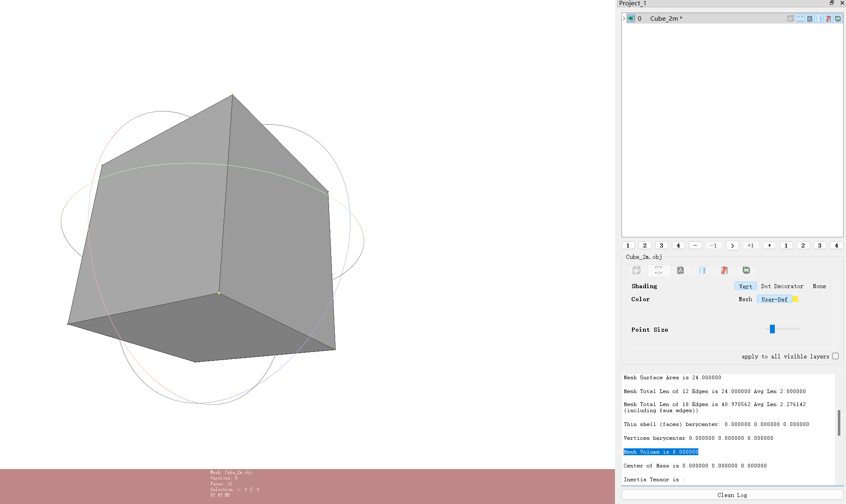846x504 pixels.
Task: Switch to the solid fill cylinder tab
Action: (702, 270)
